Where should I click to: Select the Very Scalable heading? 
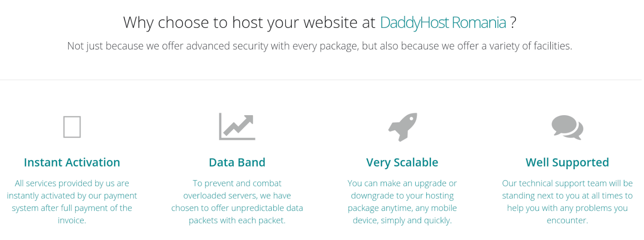402,162
